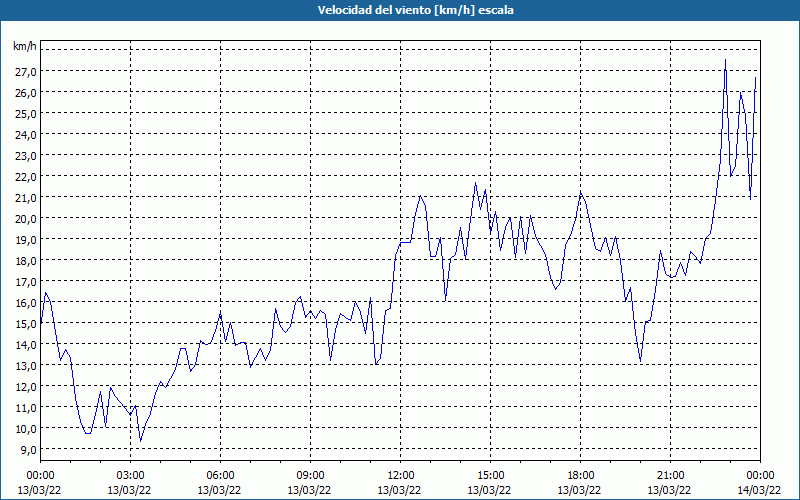Click the '14,0' y-axis label

coord(26,344)
